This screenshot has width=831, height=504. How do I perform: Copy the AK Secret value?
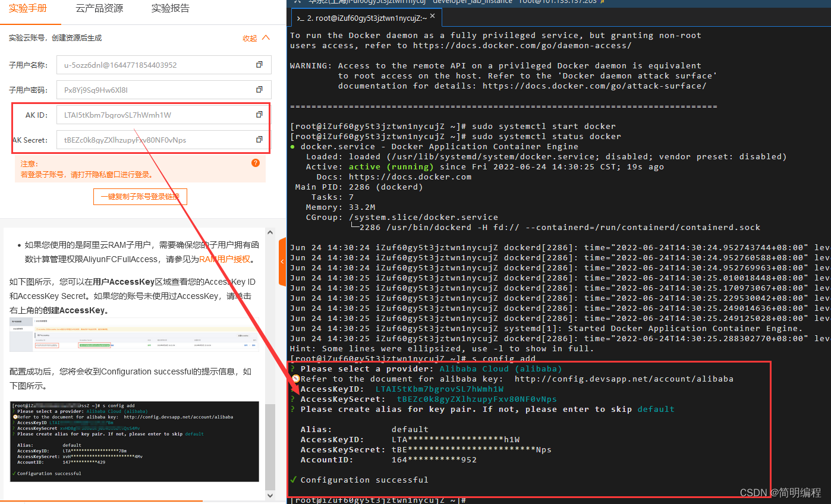tap(259, 140)
